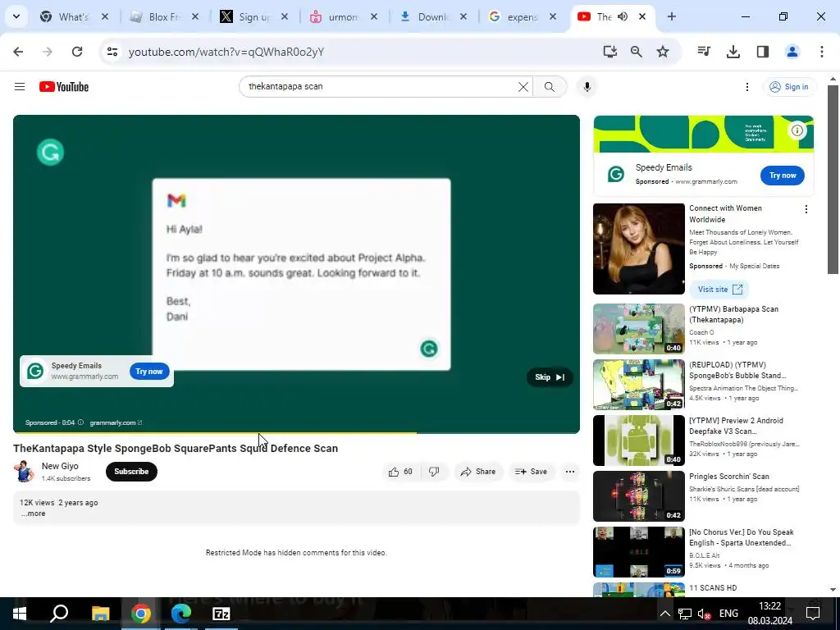Click Try now on the video ad overlay
The image size is (840, 630).
pos(149,372)
